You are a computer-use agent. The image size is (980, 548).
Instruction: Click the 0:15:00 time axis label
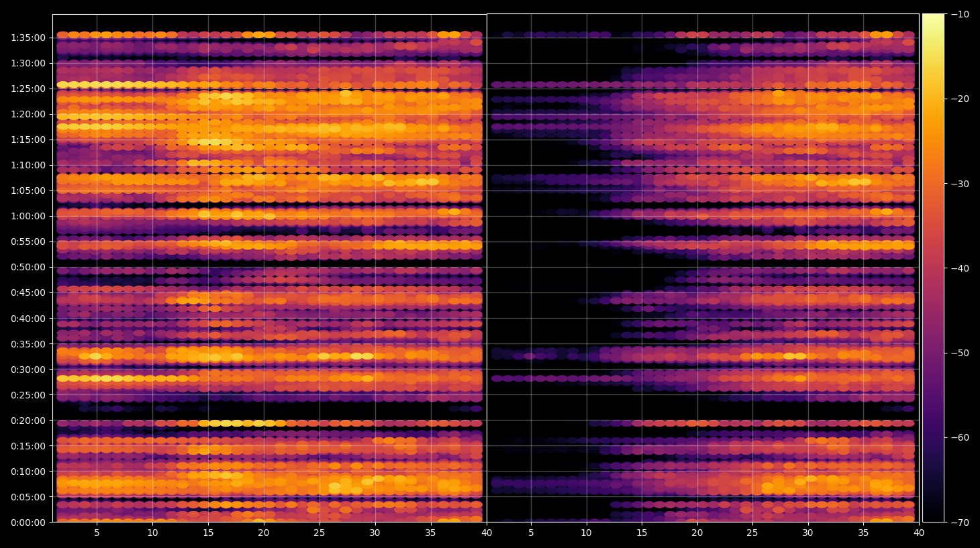(28, 446)
